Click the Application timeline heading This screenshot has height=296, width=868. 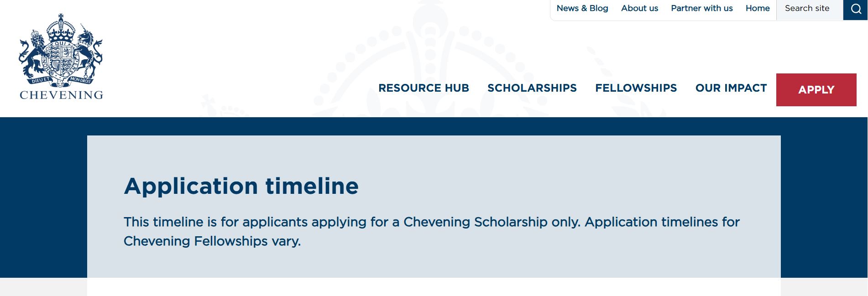coord(241,186)
